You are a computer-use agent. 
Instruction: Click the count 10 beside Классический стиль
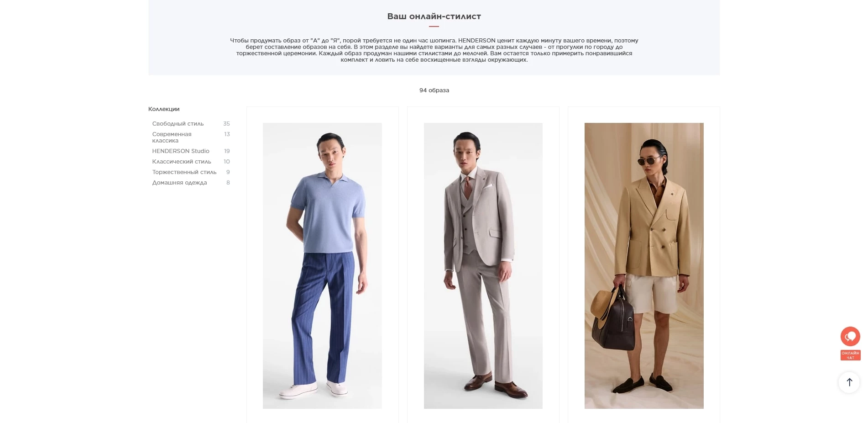tap(227, 162)
